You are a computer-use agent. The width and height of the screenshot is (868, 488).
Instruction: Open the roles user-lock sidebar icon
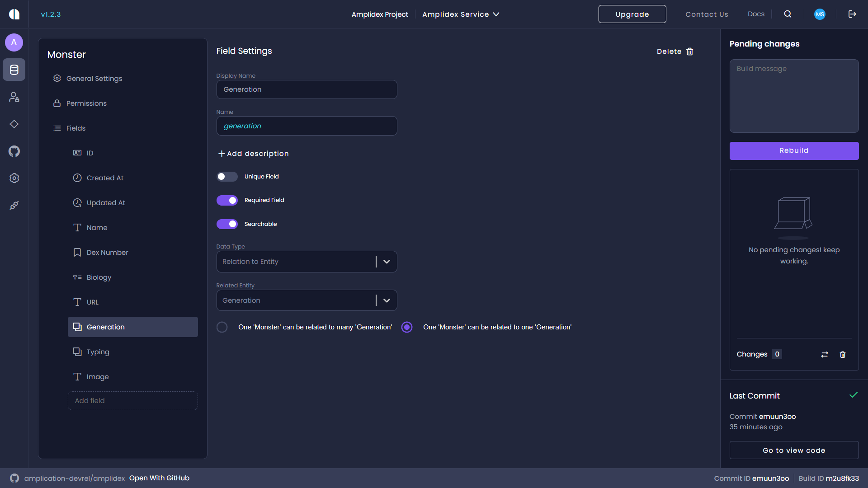click(14, 97)
